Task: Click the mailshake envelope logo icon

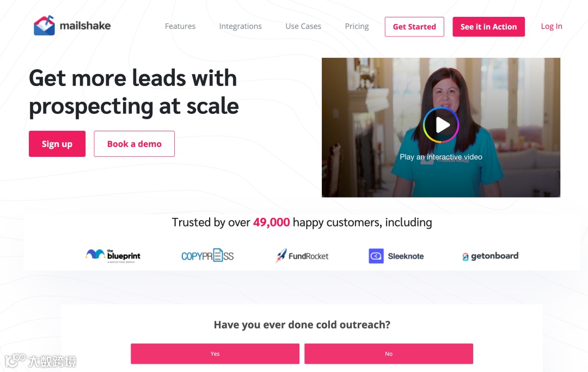Action: (x=44, y=26)
